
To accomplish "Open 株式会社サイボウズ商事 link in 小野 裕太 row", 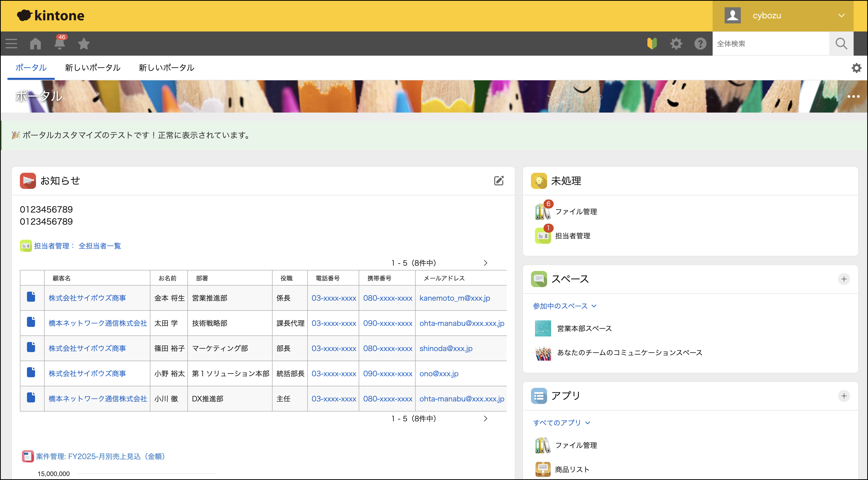I will pos(87,374).
